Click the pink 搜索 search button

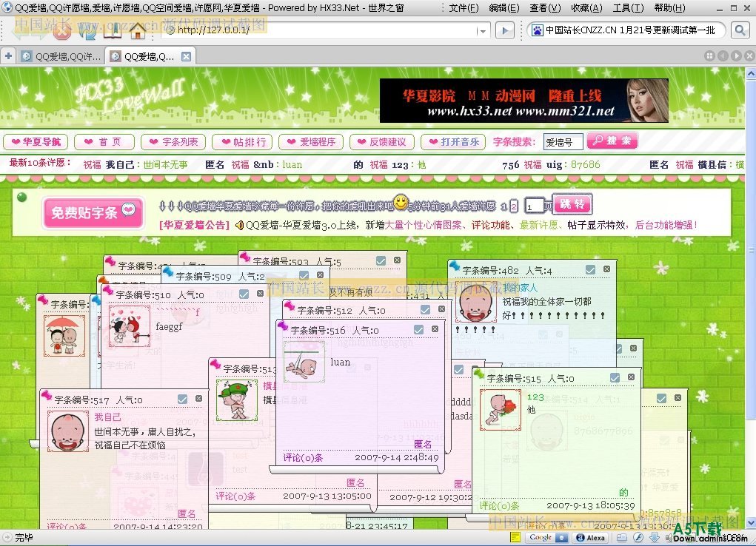(612, 141)
